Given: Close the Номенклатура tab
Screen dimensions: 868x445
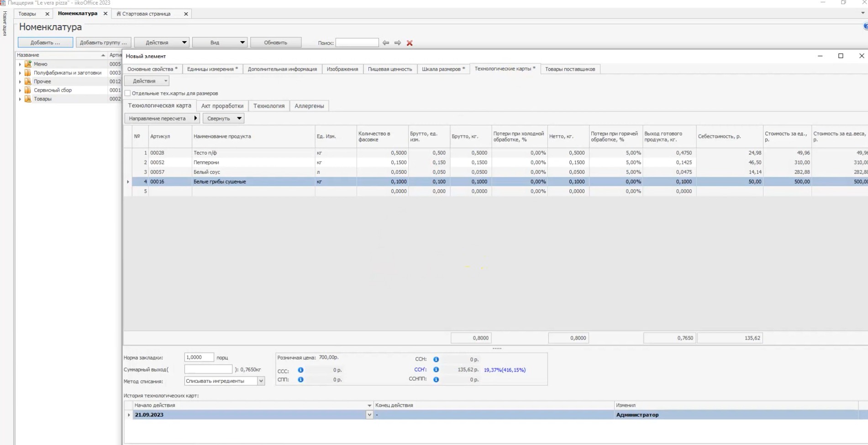Looking at the screenshot, I should click(x=105, y=14).
